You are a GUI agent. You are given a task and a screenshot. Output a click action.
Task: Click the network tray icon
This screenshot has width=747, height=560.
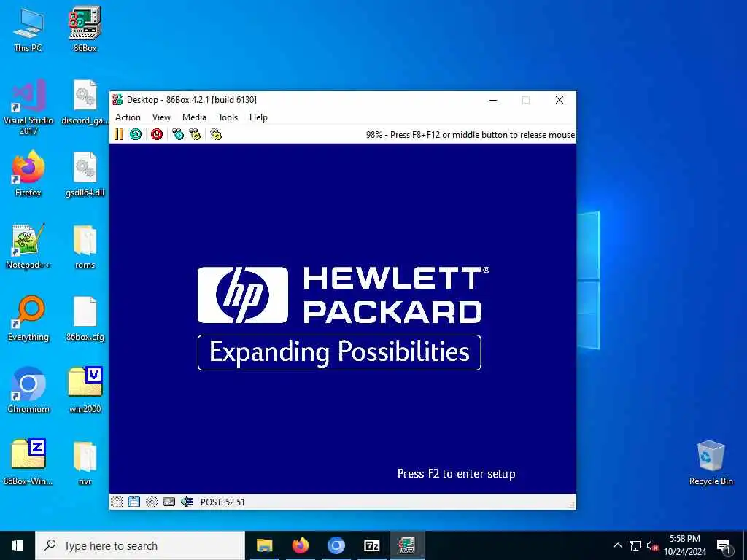(635, 545)
